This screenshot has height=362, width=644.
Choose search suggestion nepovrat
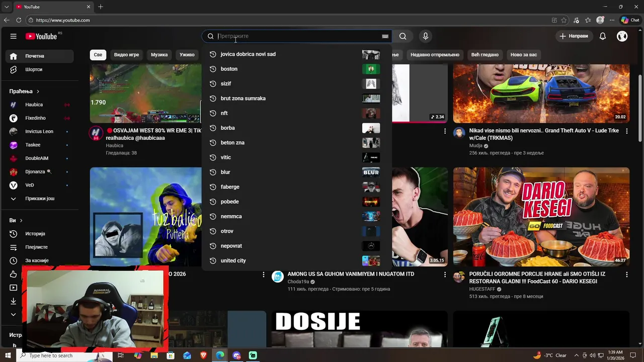(x=296, y=246)
